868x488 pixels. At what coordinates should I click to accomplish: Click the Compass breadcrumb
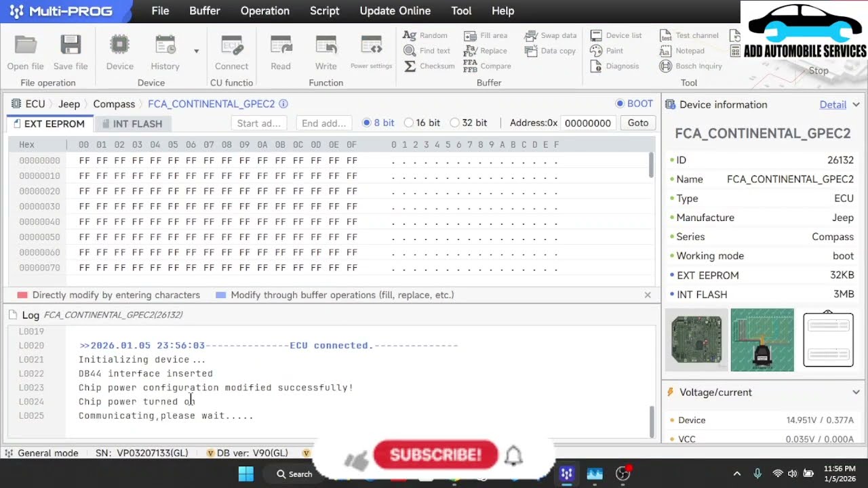(114, 104)
